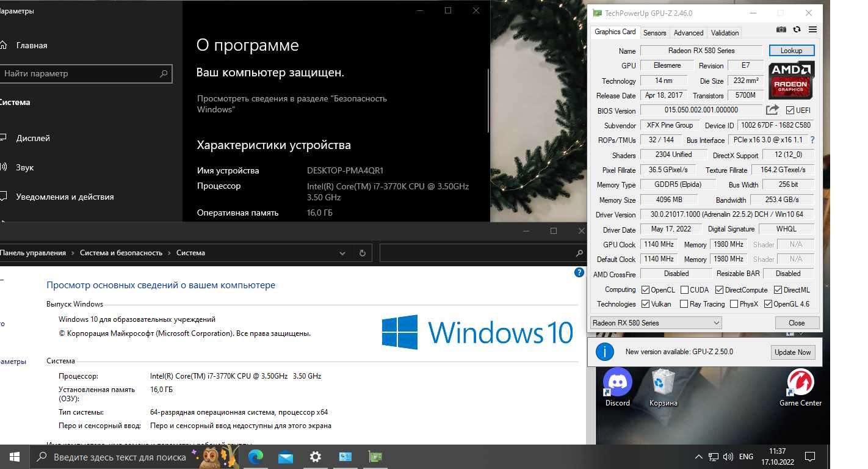This screenshot has height=469, width=868.
Task: Open the Discord desktop shortcut
Action: [617, 388]
